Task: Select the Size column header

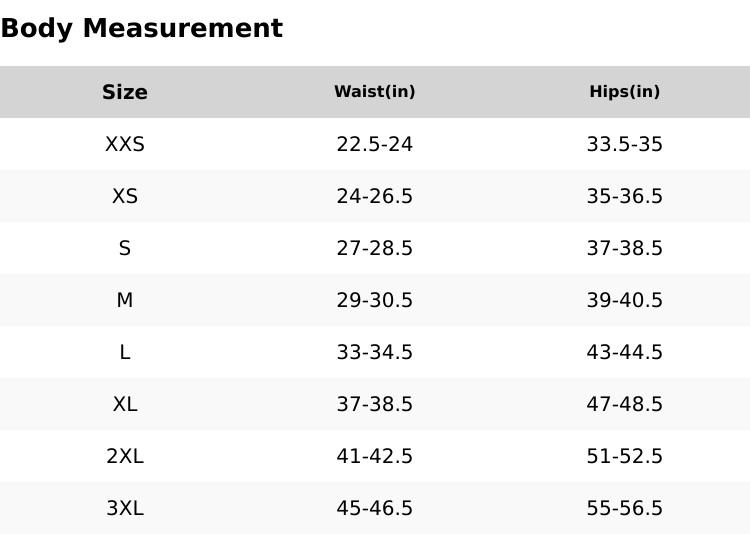Action: pyautogui.click(x=125, y=92)
